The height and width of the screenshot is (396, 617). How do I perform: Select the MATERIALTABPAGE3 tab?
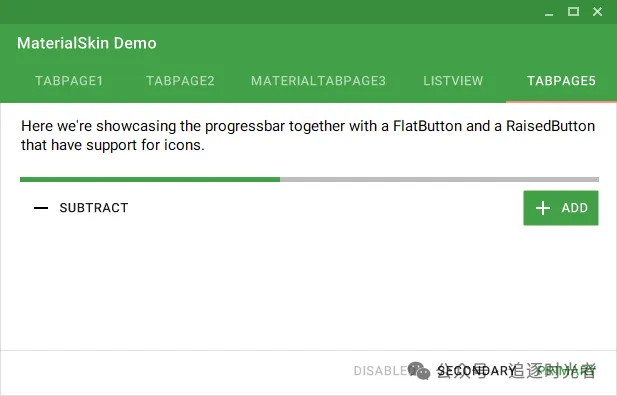[318, 81]
